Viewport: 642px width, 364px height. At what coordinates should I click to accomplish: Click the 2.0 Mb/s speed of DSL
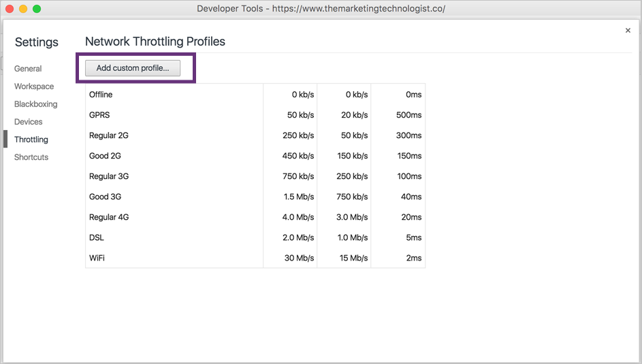pyautogui.click(x=298, y=237)
